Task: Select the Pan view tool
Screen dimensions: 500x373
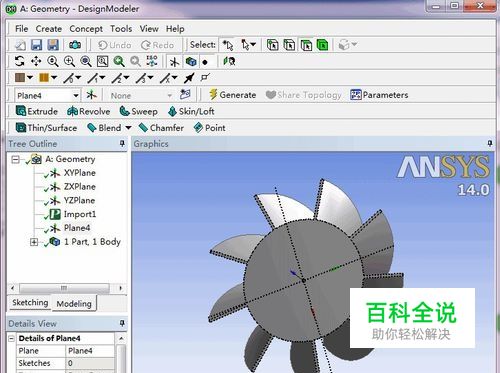Action: pyautogui.click(x=36, y=61)
